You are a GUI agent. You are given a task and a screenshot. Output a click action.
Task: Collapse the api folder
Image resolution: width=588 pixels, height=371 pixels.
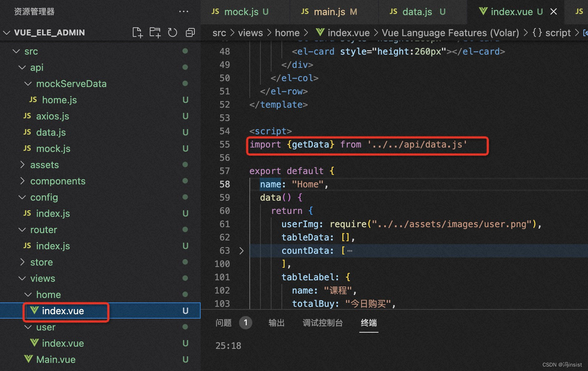(22, 67)
